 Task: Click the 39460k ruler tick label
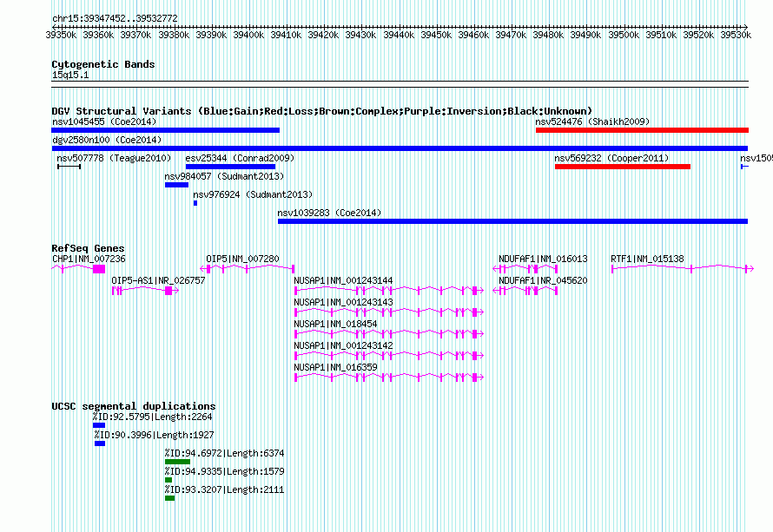pos(473,35)
